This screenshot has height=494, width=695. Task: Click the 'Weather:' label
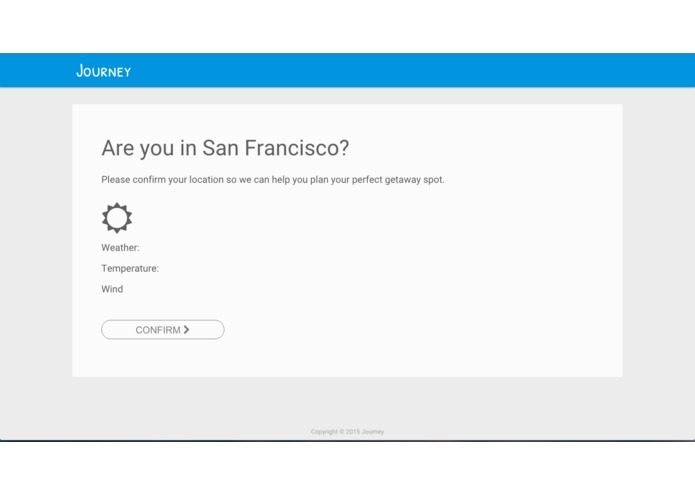(120, 248)
